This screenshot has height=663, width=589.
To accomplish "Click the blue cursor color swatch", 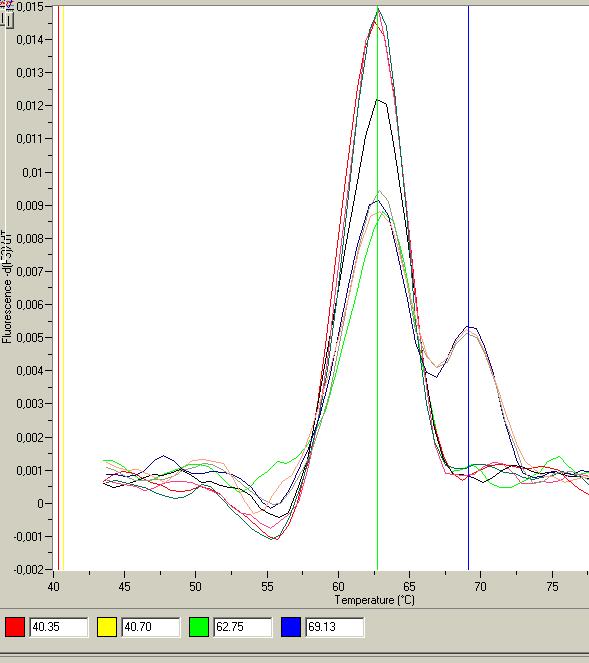I will click(291, 627).
